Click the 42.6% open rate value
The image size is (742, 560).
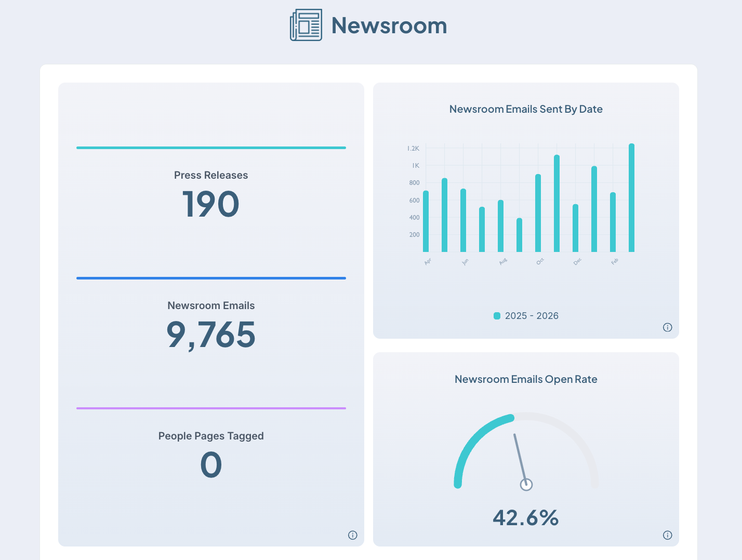coord(526,518)
